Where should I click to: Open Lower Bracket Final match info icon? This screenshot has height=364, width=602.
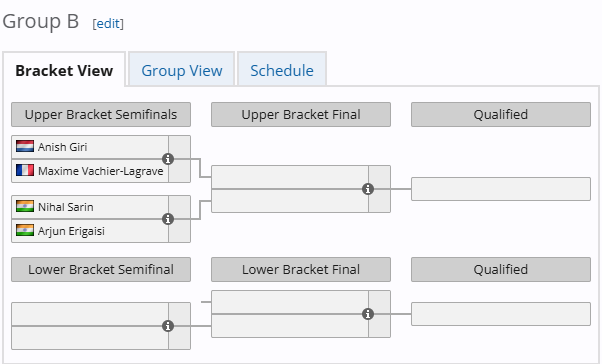tap(368, 314)
